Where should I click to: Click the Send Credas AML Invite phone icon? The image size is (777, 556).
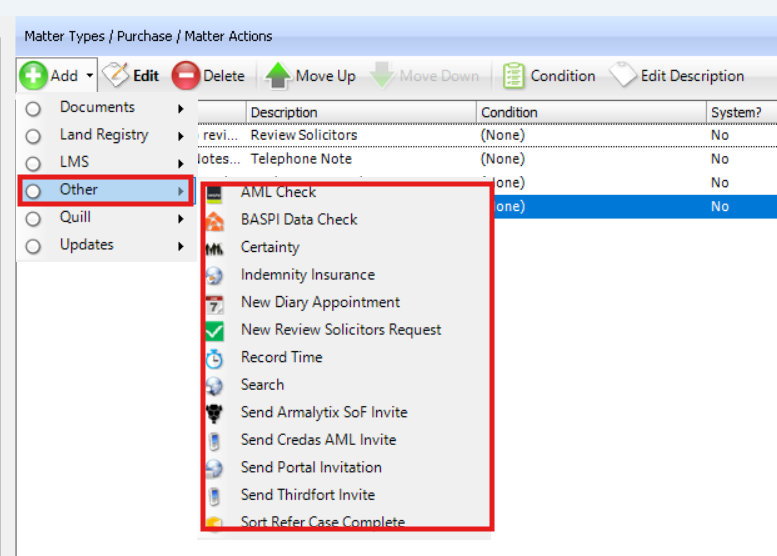(x=214, y=441)
